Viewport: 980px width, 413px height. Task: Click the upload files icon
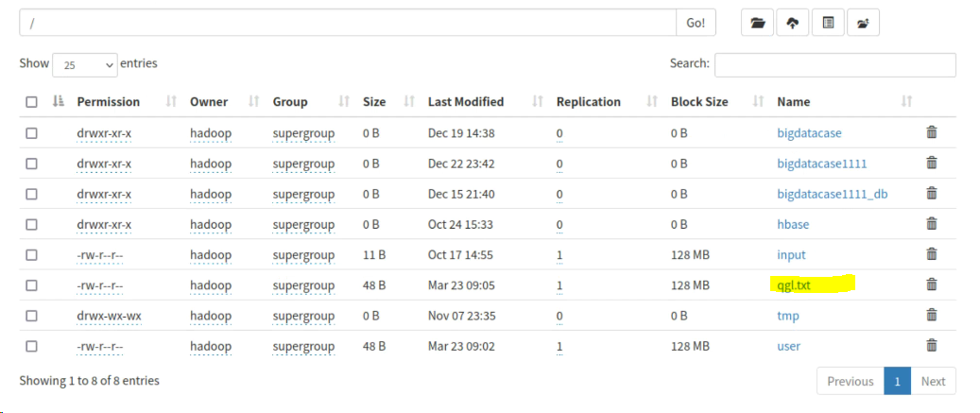[x=793, y=23]
